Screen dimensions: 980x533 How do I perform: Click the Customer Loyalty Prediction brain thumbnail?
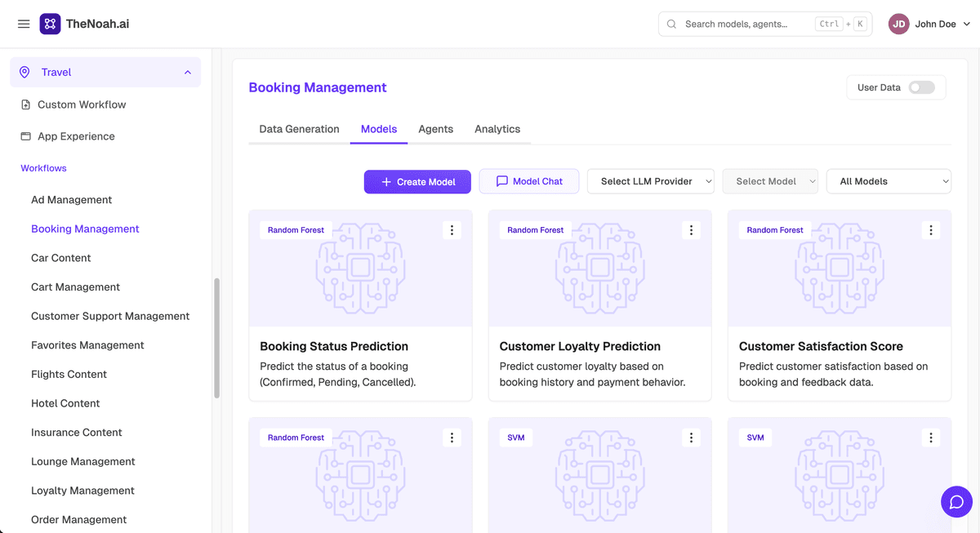600,268
